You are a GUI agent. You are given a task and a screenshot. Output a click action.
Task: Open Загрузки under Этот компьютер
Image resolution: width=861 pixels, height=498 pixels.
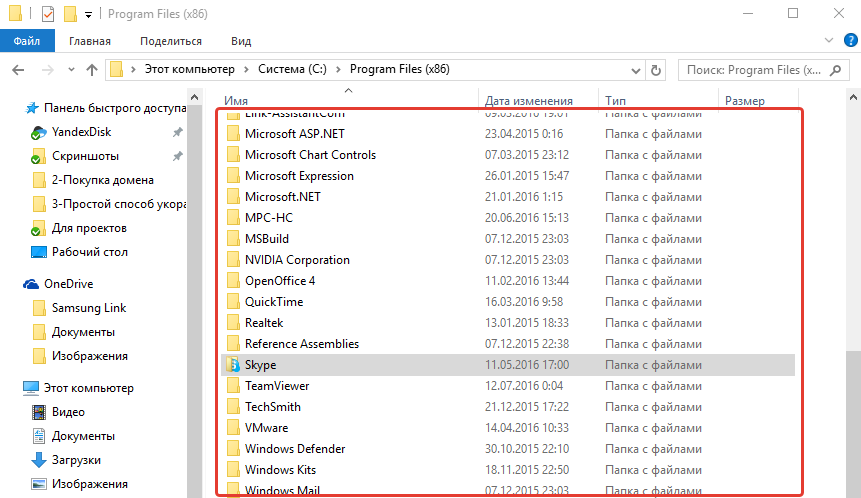point(75,460)
